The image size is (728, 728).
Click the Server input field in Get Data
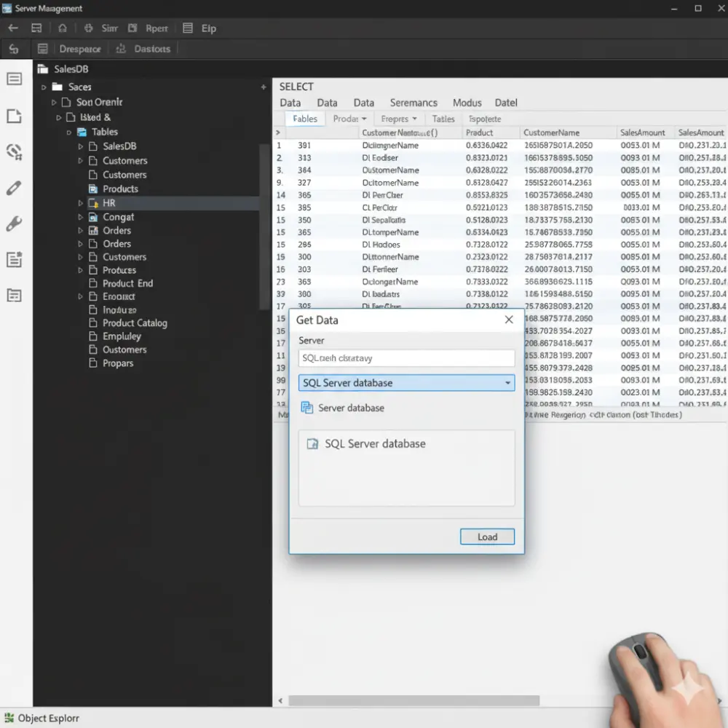coord(406,358)
